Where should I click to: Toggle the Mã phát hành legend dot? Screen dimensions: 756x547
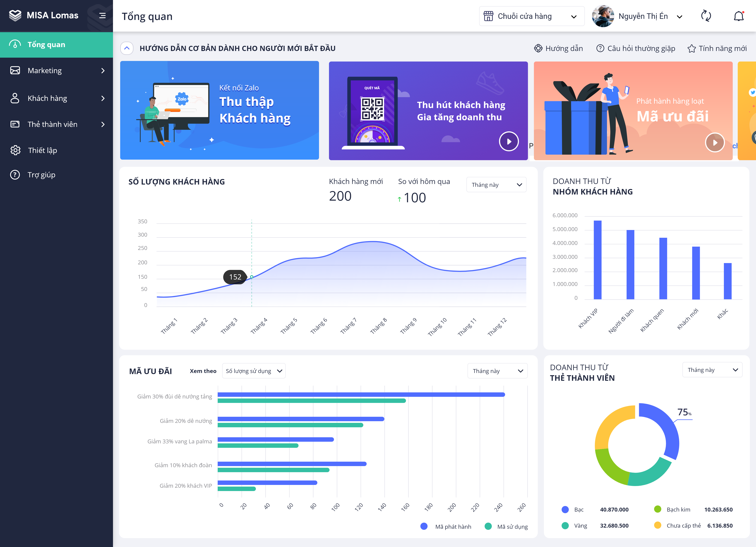click(x=424, y=526)
